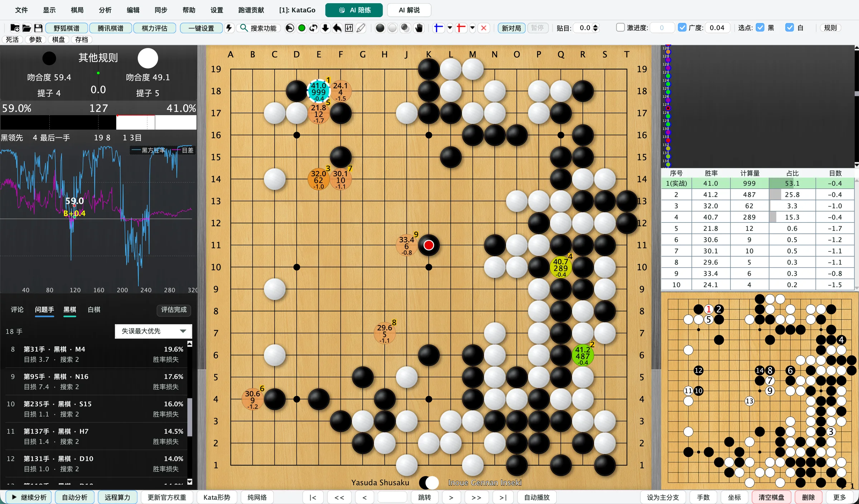The height and width of the screenshot is (504, 859).
Task: Open dropdown arrow next to red cross
Action: (472, 28)
